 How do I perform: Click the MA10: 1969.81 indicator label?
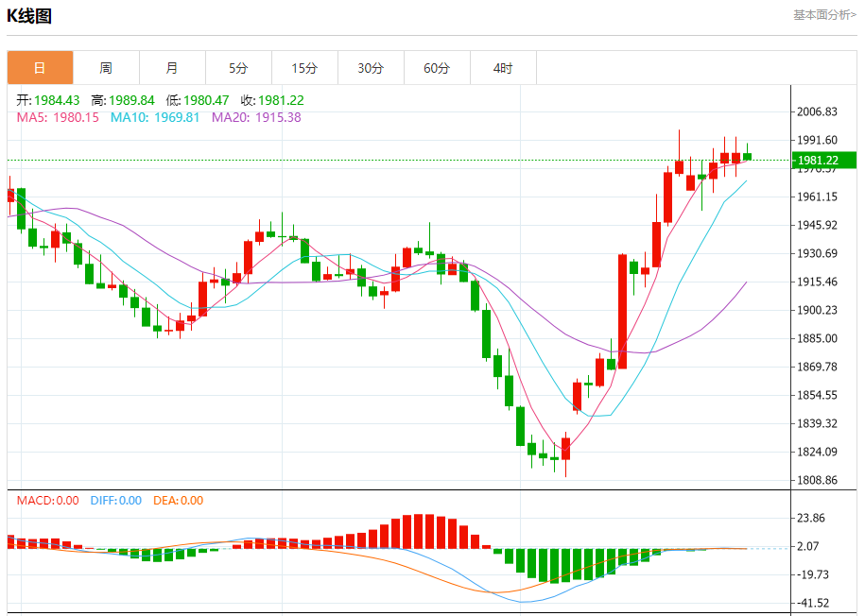click(x=155, y=117)
